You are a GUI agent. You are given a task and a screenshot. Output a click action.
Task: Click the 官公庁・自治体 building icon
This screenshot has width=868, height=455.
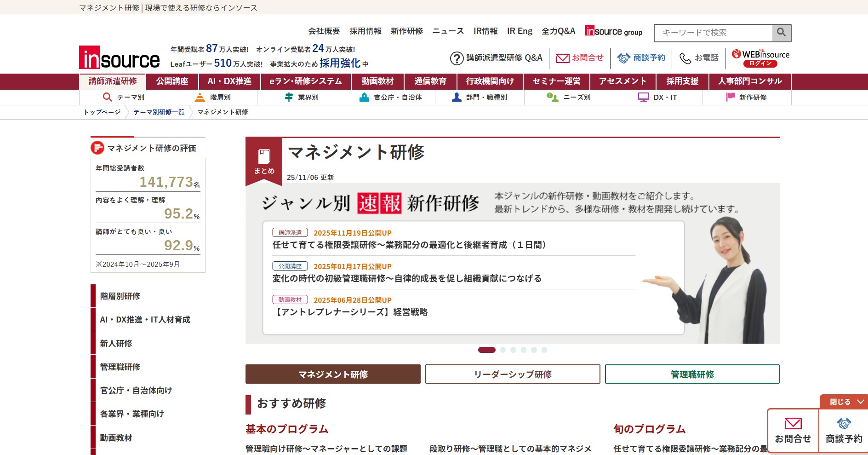pyautogui.click(x=365, y=97)
